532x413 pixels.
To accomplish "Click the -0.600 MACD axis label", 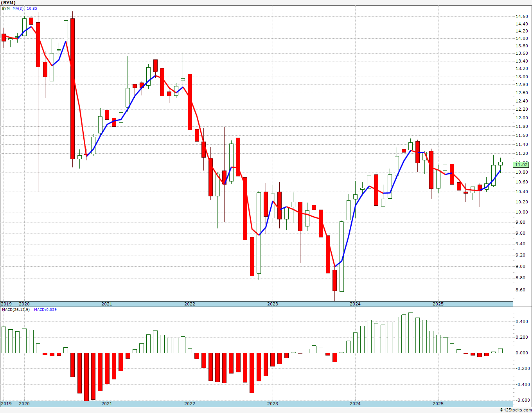I will [521, 400].
